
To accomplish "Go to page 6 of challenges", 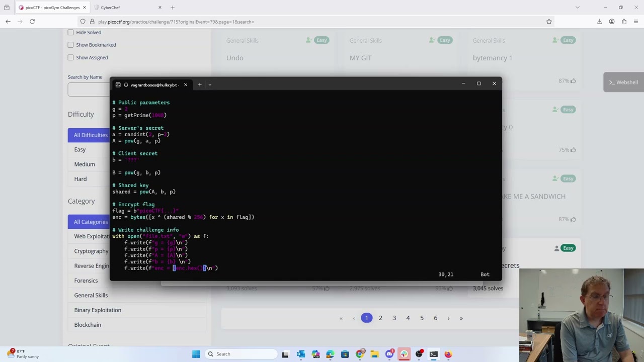I will pos(436,318).
